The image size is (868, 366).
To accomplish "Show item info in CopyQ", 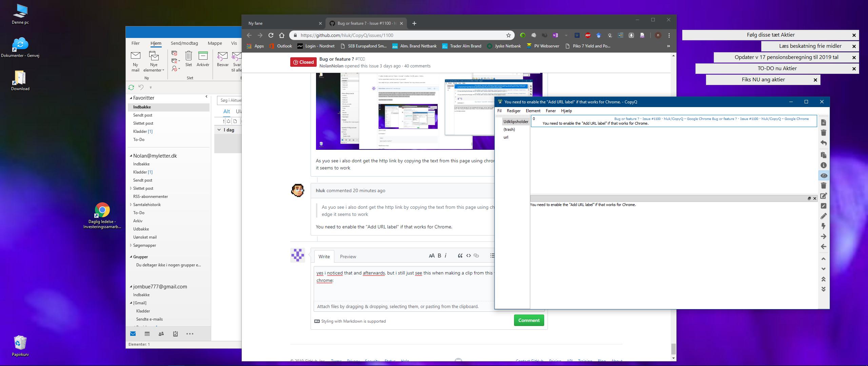I will (824, 164).
